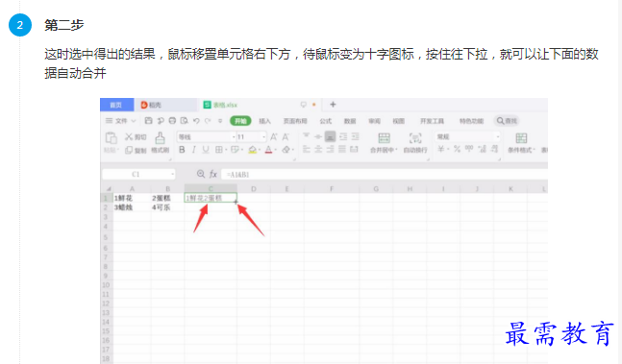The width and height of the screenshot is (622, 364).
Task: Open the 公式 (Formulas) ribbon tab
Action: click(326, 121)
